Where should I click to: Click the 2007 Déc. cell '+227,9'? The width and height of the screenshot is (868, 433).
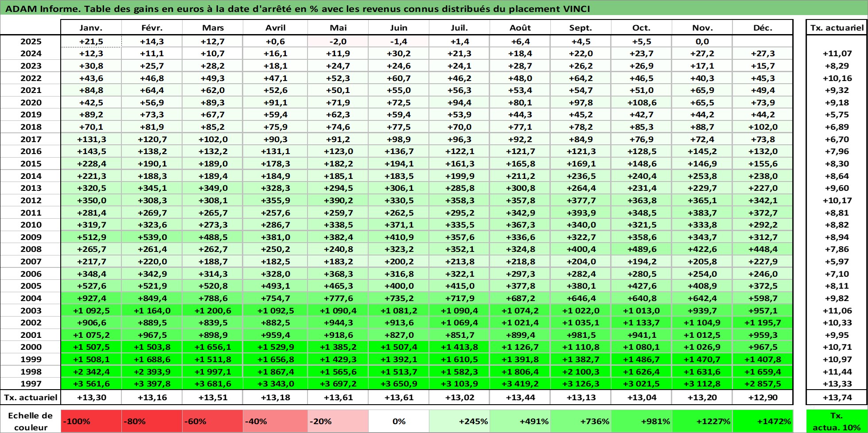[763, 261]
